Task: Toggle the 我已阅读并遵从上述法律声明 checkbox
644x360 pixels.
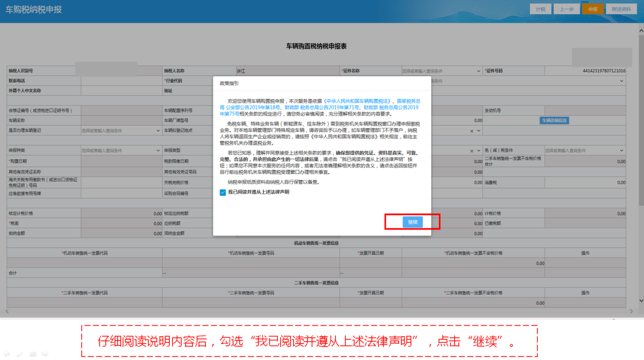Action: pos(222,193)
